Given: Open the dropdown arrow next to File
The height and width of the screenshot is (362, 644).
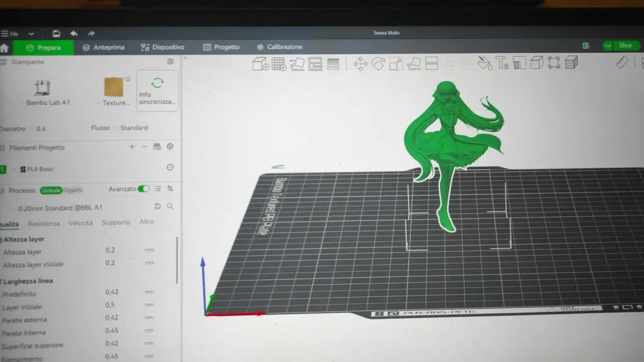Looking at the screenshot, I should 31,33.
